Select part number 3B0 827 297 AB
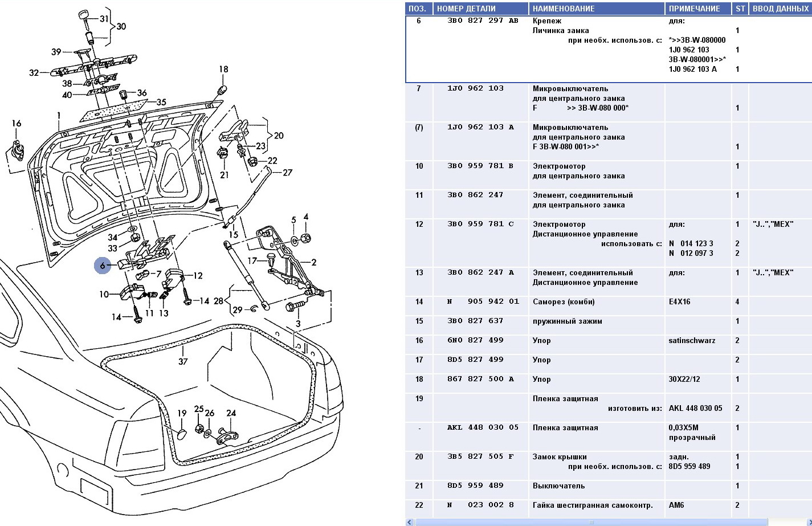The height and width of the screenshot is (526, 812). coord(483,21)
